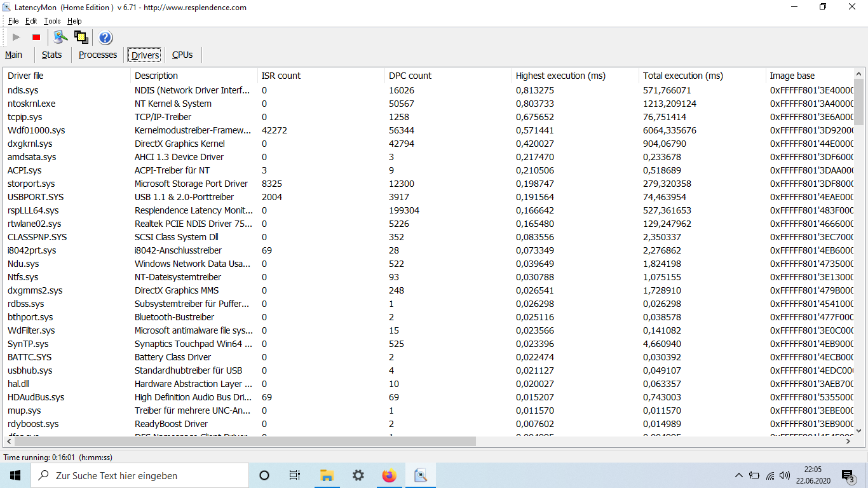The image size is (868, 488).
Task: Select the ACPI.sys driver row
Action: point(429,170)
